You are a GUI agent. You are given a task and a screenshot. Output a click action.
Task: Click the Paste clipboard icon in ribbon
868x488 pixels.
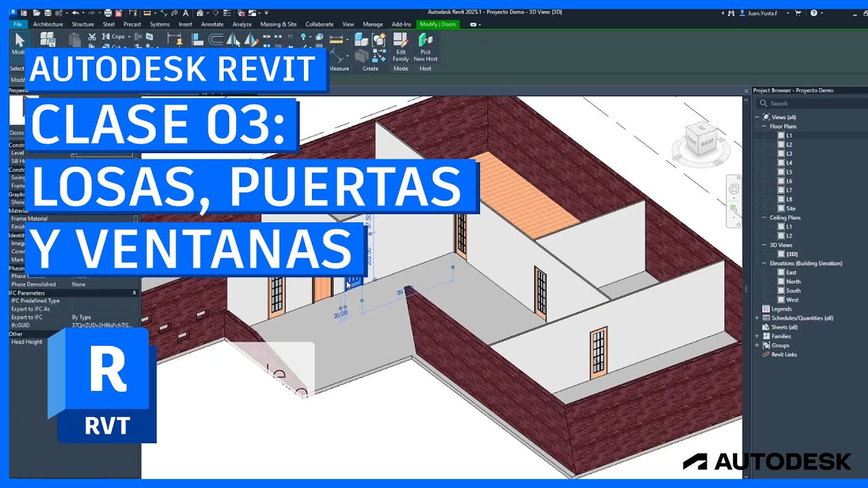point(75,39)
